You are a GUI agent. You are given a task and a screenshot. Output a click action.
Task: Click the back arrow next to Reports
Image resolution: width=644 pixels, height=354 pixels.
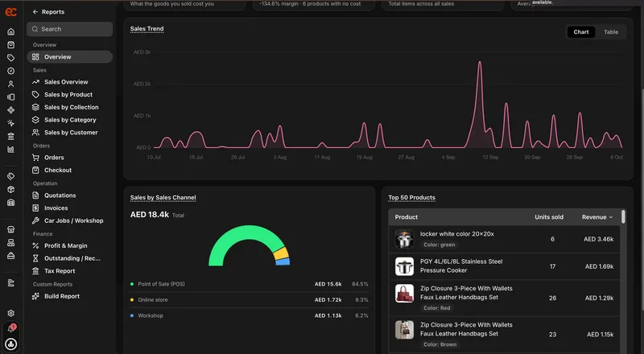35,12
